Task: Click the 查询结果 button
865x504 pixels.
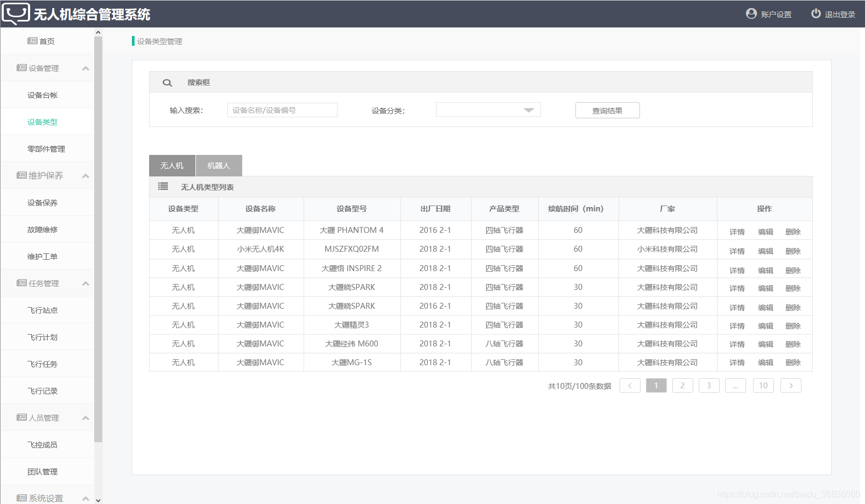Action: click(x=607, y=110)
